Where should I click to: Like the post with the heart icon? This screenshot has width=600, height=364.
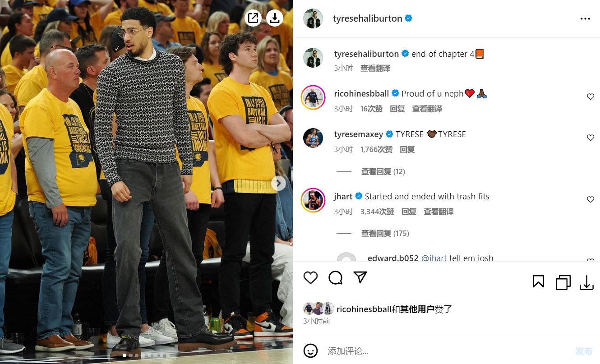(310, 277)
